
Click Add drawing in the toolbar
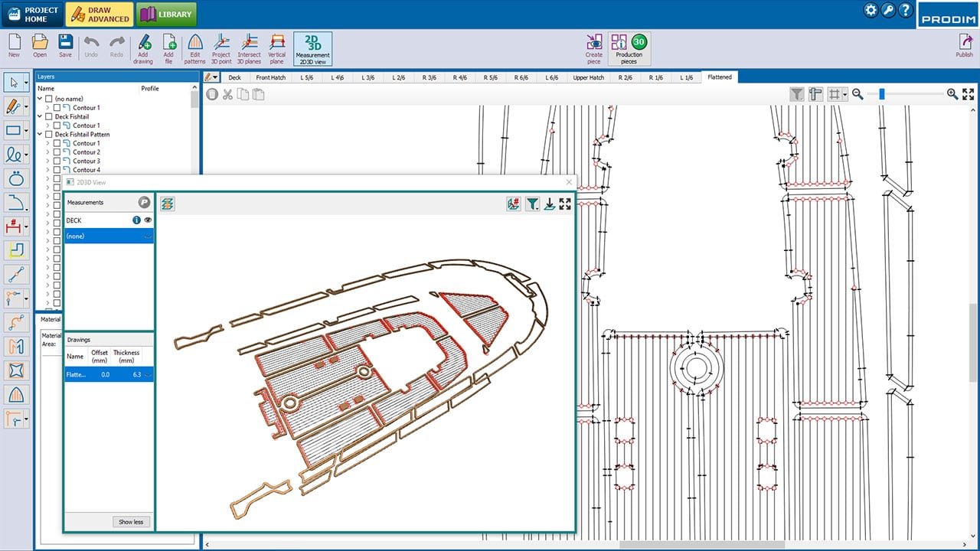[x=143, y=49]
